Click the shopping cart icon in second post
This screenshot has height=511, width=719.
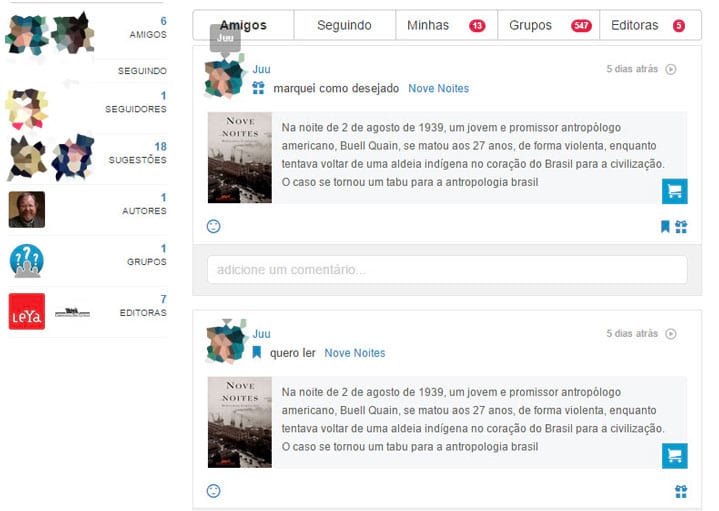click(675, 455)
